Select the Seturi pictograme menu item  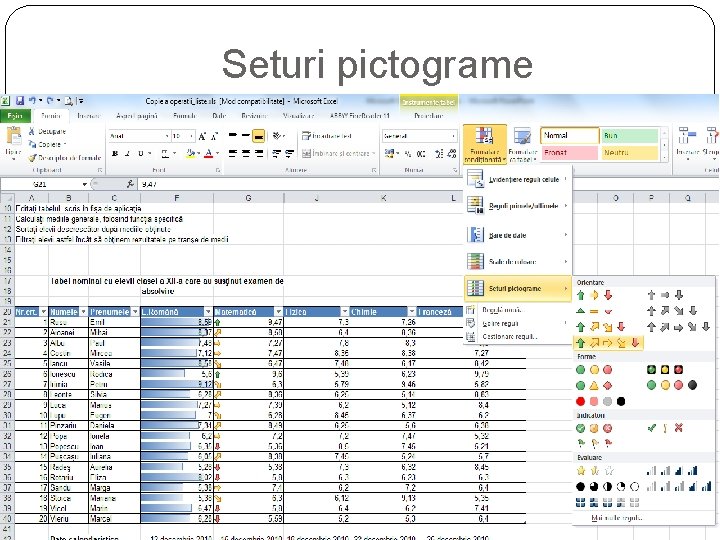coord(518,288)
